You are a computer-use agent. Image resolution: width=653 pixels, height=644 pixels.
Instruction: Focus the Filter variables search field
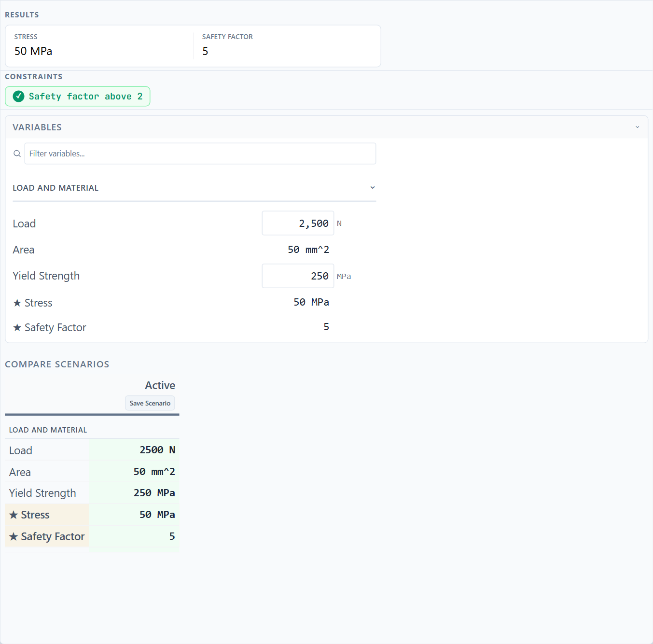[200, 154]
